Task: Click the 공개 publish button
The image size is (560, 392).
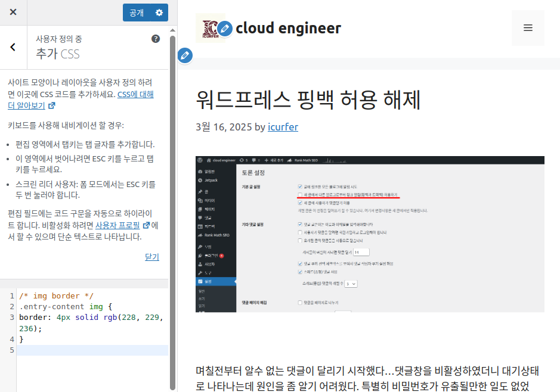Action: pos(137,13)
